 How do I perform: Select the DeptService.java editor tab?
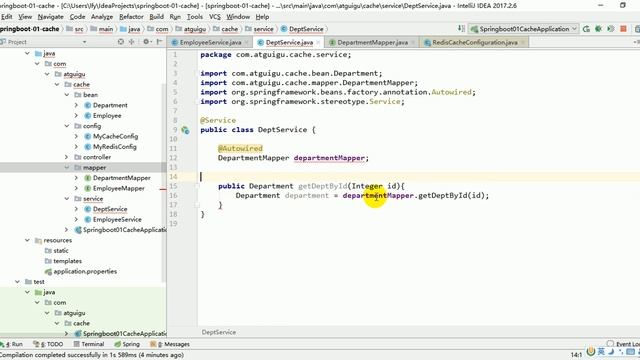coord(289,42)
